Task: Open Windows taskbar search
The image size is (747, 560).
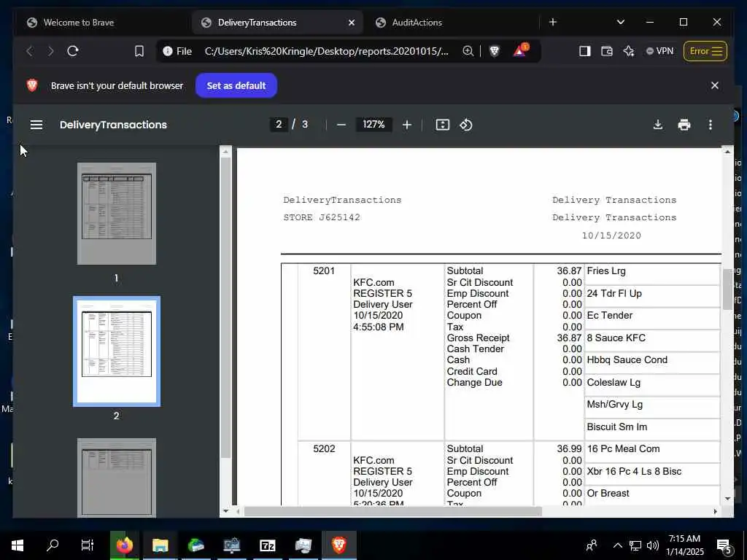Action: pyautogui.click(x=53, y=545)
